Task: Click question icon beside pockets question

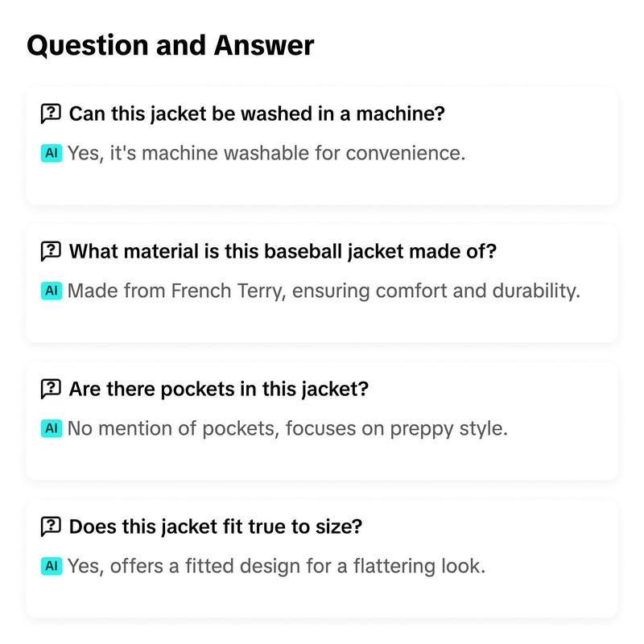Action: point(51,389)
